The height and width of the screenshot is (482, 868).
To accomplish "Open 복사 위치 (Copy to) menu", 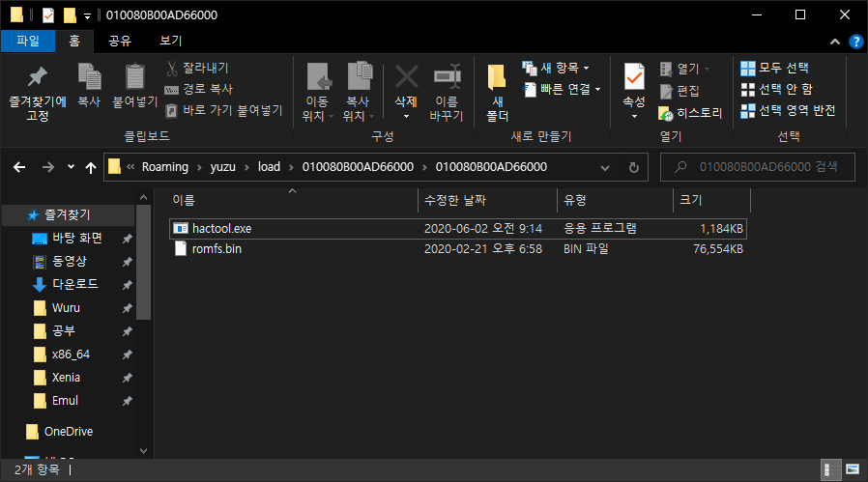I will coord(359,93).
